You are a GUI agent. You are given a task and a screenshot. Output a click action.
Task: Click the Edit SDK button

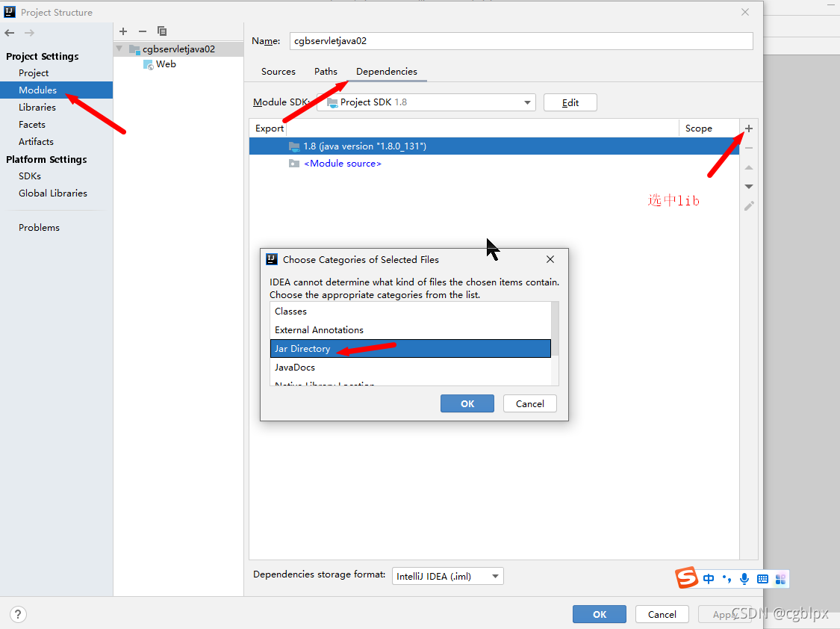(570, 102)
